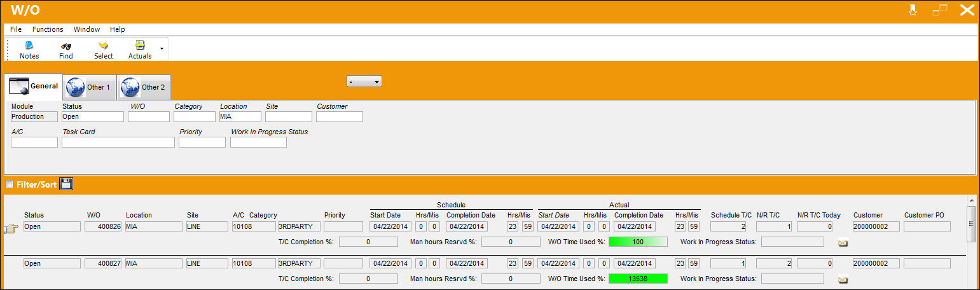The height and width of the screenshot is (290, 980).
Task: Click the pointing hand row selector icon
Action: click(11, 230)
